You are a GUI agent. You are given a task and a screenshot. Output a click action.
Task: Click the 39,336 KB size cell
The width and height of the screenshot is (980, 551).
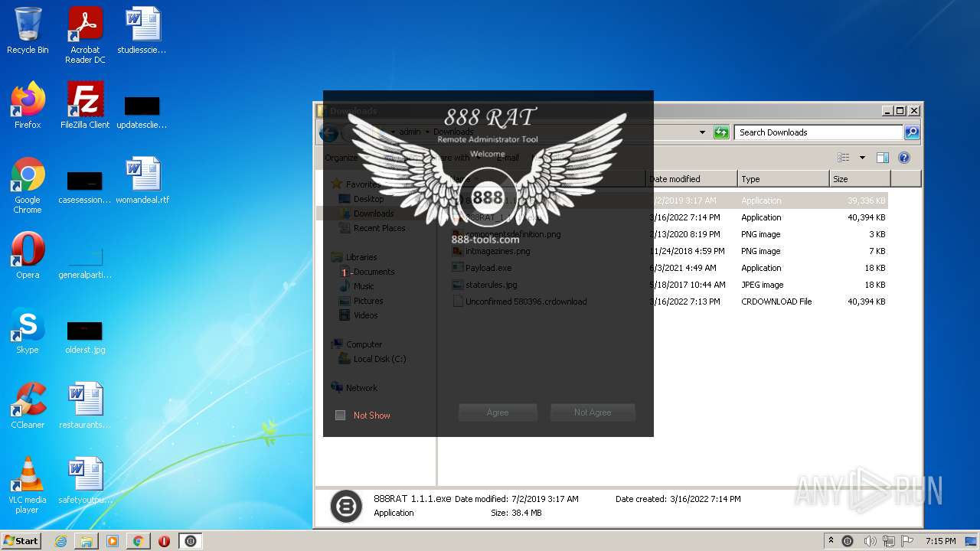(x=867, y=201)
